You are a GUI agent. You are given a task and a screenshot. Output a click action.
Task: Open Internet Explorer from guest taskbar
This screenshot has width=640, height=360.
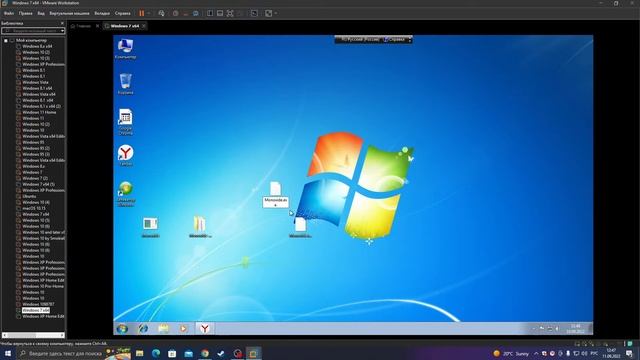pyautogui.click(x=143, y=329)
